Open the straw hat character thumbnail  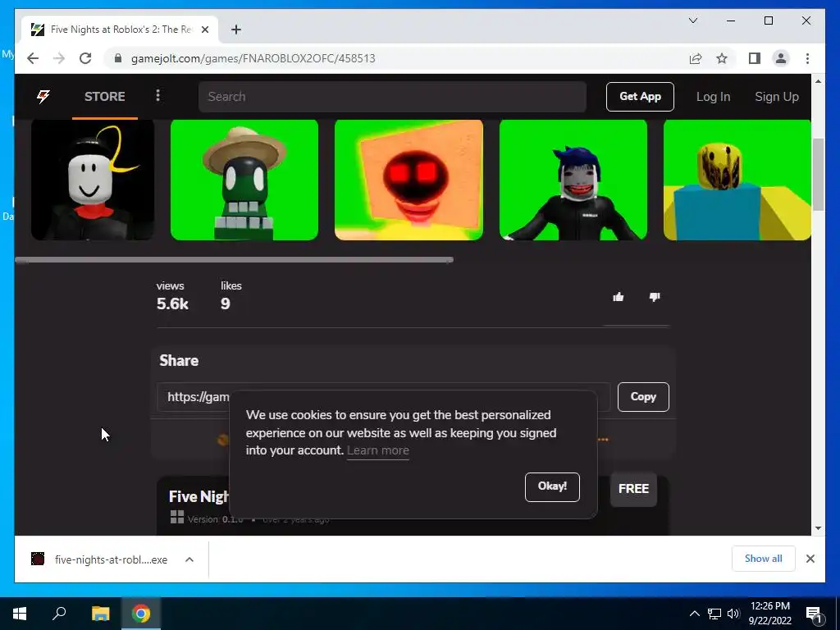tap(244, 180)
